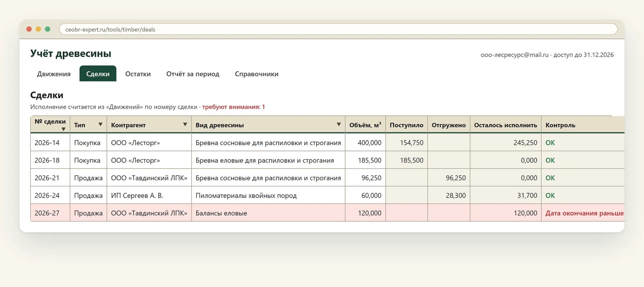
Task: Switch to the Остатки tab
Action: point(138,74)
